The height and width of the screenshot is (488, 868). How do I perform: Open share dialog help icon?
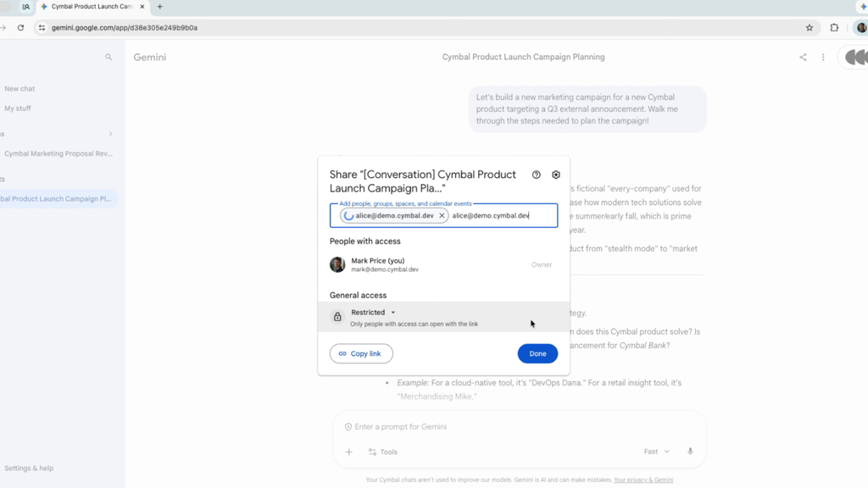tap(536, 175)
